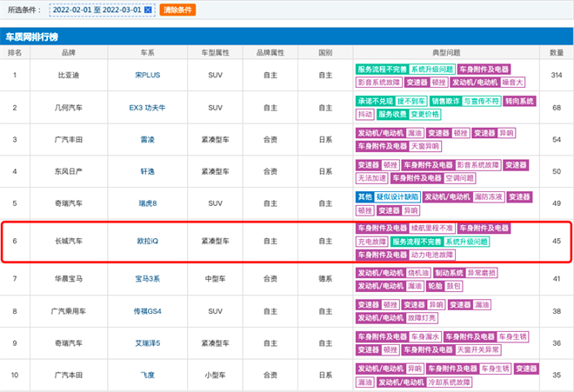Click the date range 2022-02-01 至 2022-03-01 text

tap(97, 10)
